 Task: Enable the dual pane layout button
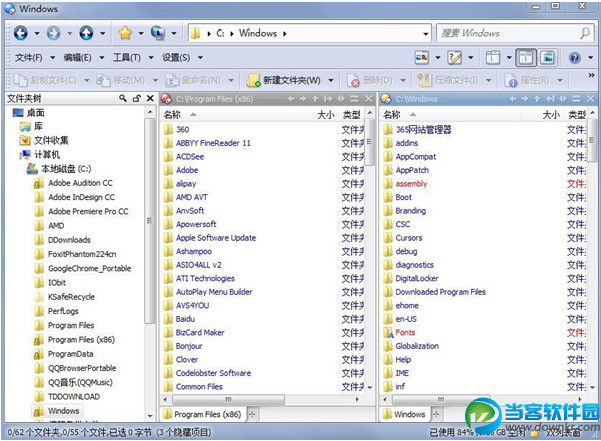point(526,58)
